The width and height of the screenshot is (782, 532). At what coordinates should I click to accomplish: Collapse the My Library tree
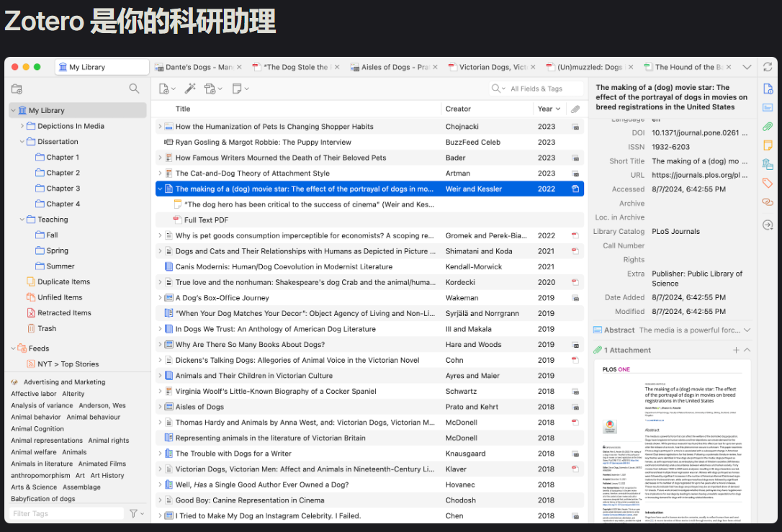click(13, 110)
